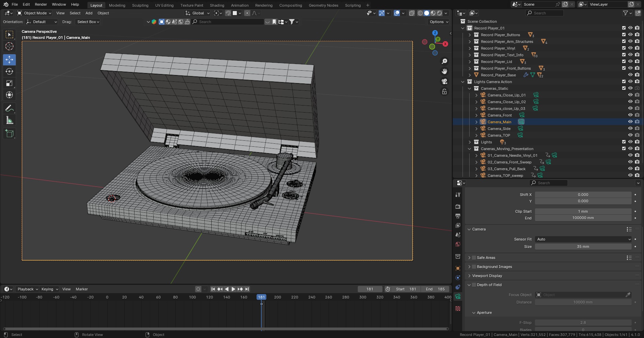The height and width of the screenshot is (338, 644).
Task: Toggle lock camera to view icon
Action: click(444, 91)
